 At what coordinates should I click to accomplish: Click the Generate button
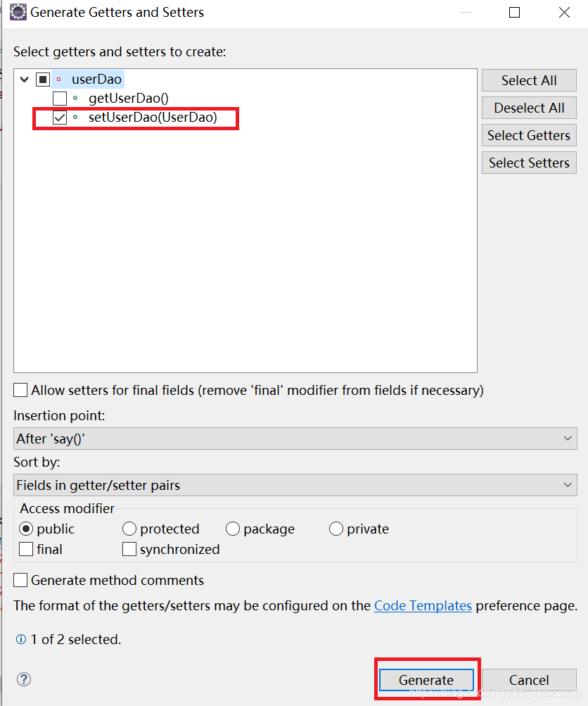point(426,679)
